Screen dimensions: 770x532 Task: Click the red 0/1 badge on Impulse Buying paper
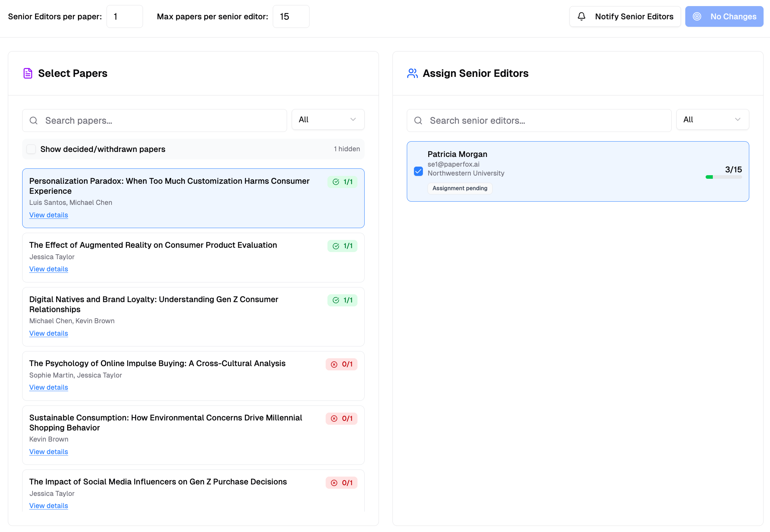click(341, 364)
